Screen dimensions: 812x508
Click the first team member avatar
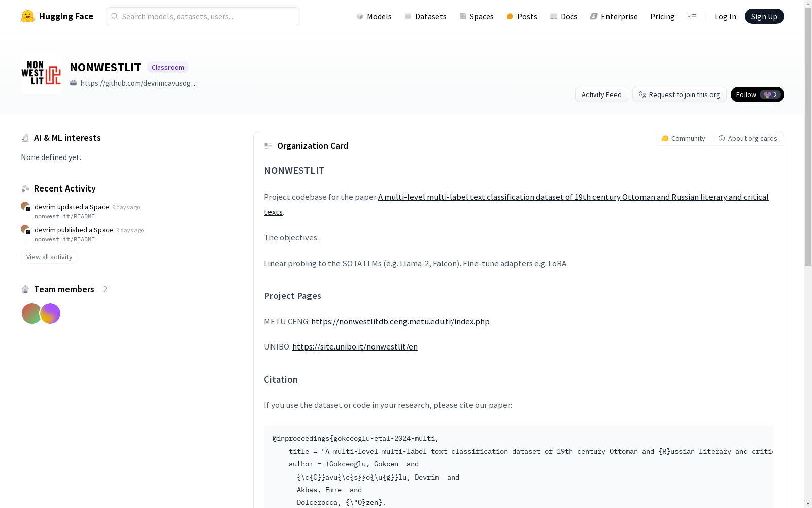31,313
